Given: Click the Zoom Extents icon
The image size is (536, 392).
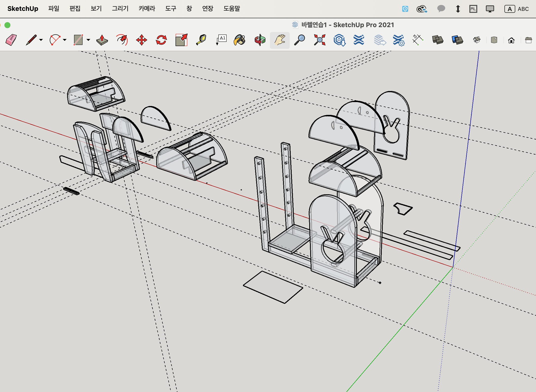Looking at the screenshot, I should [x=320, y=40].
